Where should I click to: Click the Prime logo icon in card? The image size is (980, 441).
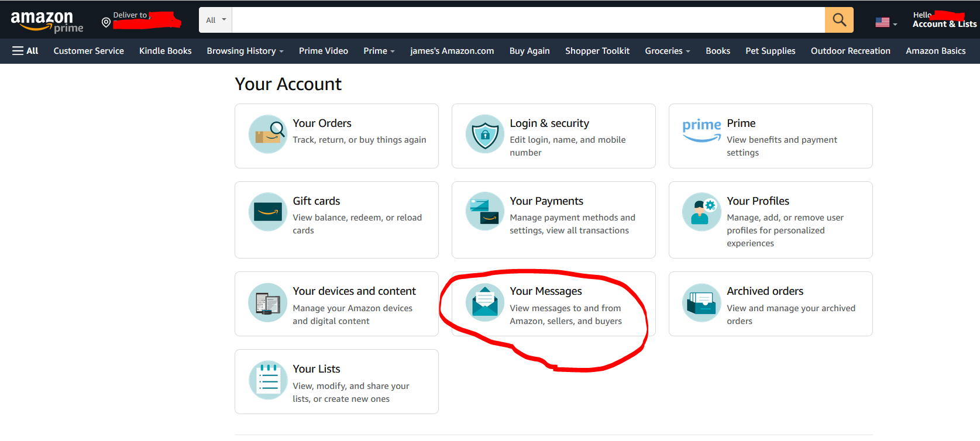click(702, 130)
